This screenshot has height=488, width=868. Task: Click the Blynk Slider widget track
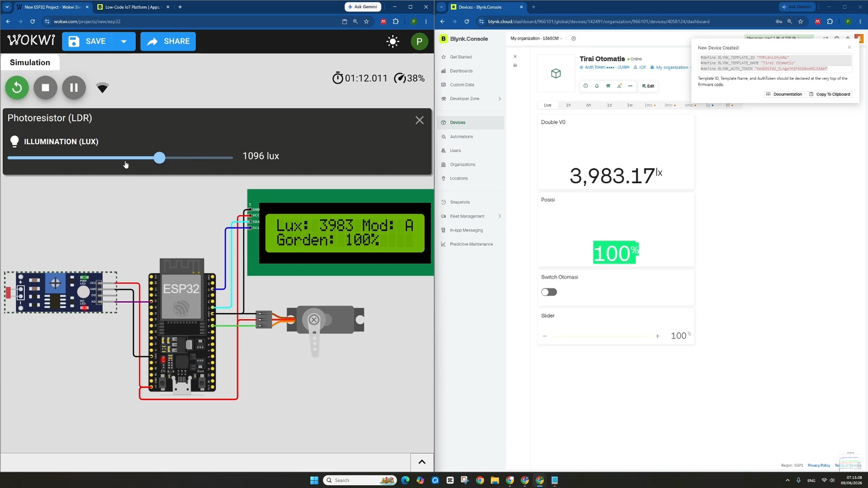coord(601,336)
